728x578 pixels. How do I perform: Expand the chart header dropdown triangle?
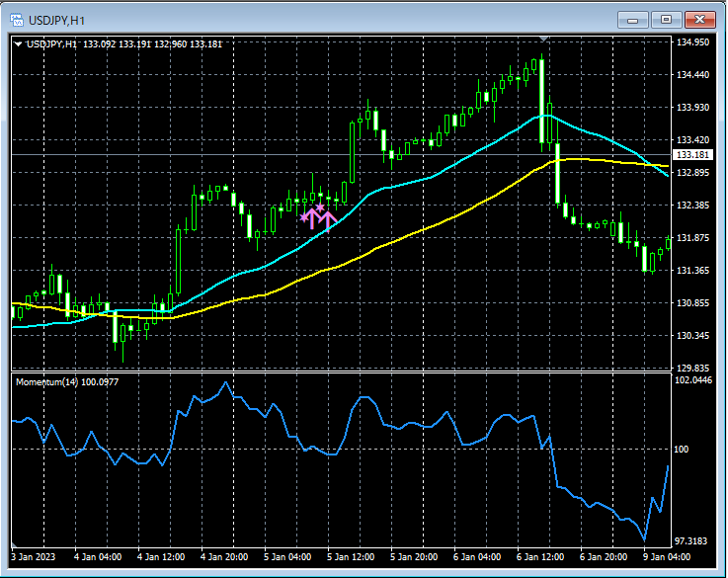coord(18,44)
